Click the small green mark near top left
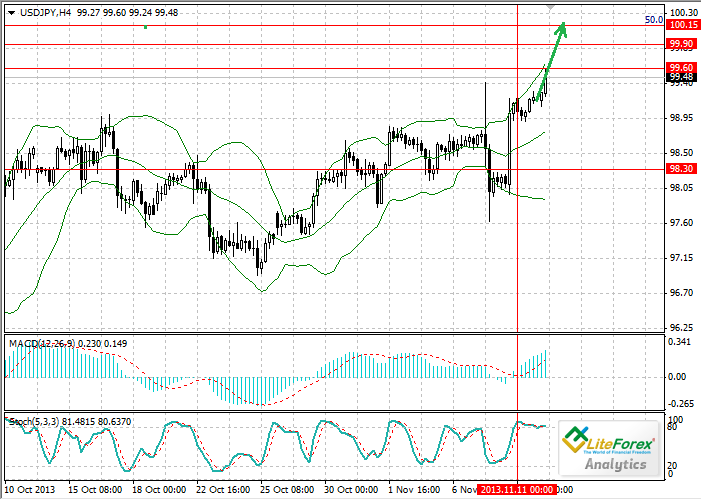 point(145,26)
